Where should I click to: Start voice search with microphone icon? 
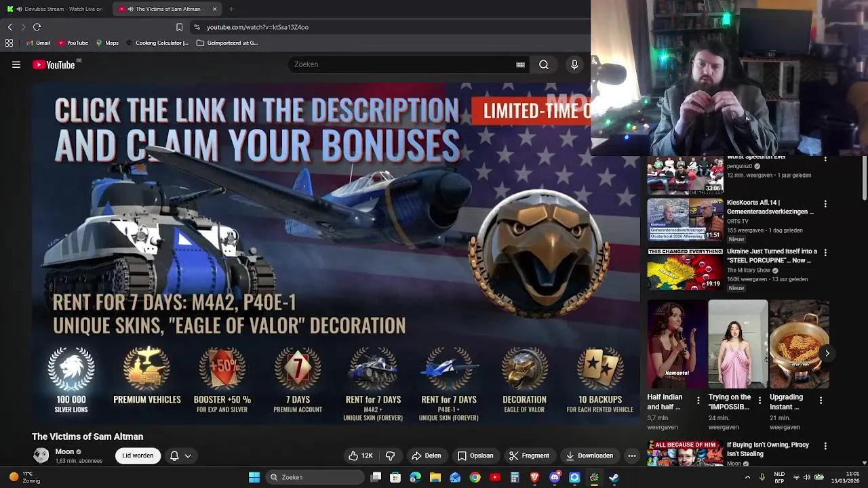pos(574,64)
